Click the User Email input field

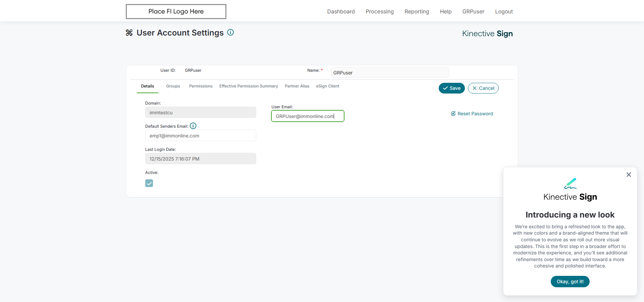click(308, 116)
